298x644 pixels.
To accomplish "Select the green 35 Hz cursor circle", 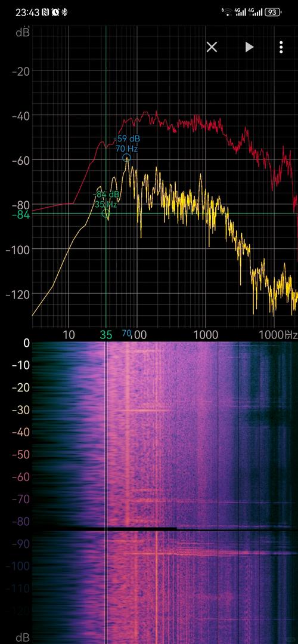I will point(105,214).
